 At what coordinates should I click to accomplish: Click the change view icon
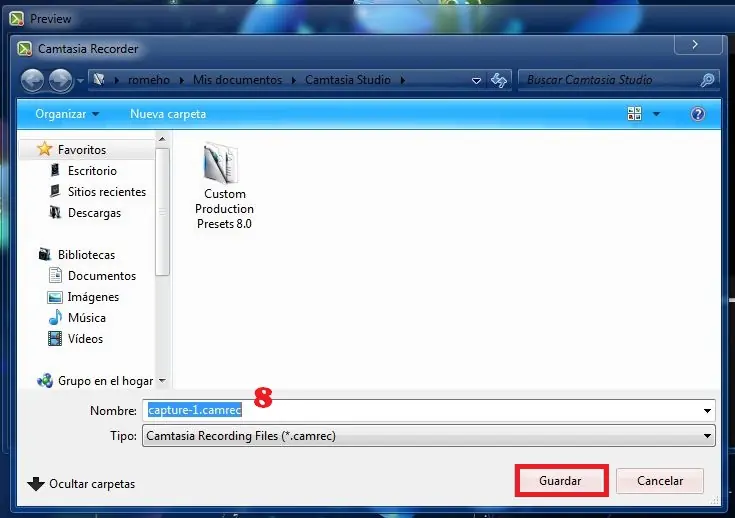pos(634,113)
